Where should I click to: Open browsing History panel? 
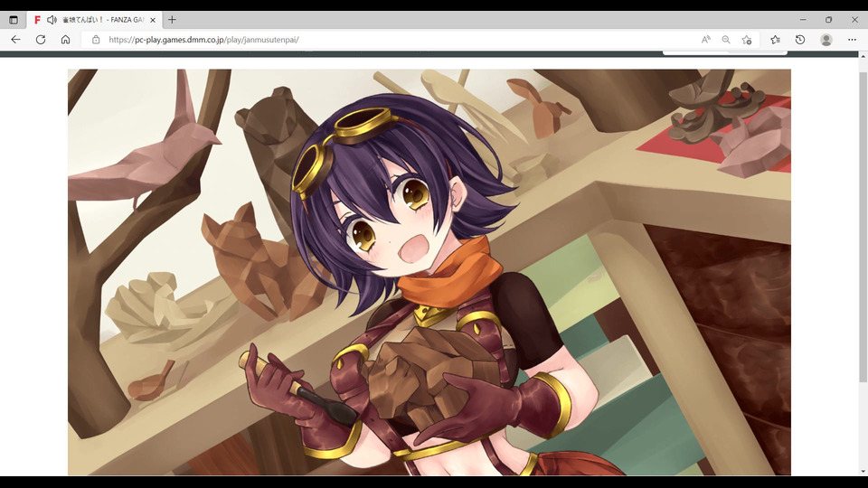tap(800, 40)
